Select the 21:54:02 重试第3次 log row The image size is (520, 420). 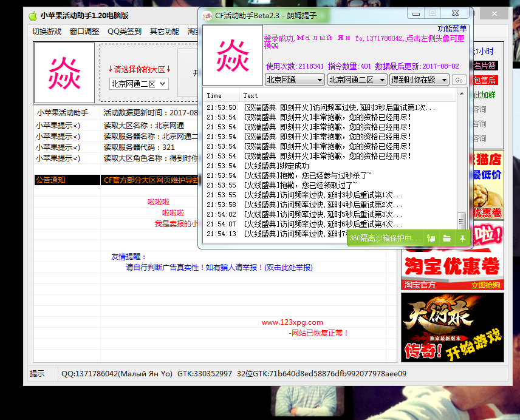[330, 214]
